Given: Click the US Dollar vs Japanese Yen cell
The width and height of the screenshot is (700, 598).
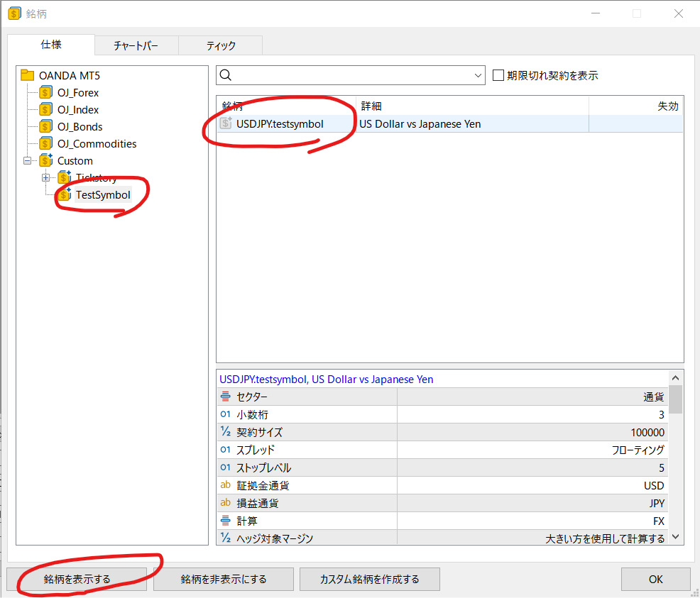Looking at the screenshot, I should pyautogui.click(x=420, y=123).
